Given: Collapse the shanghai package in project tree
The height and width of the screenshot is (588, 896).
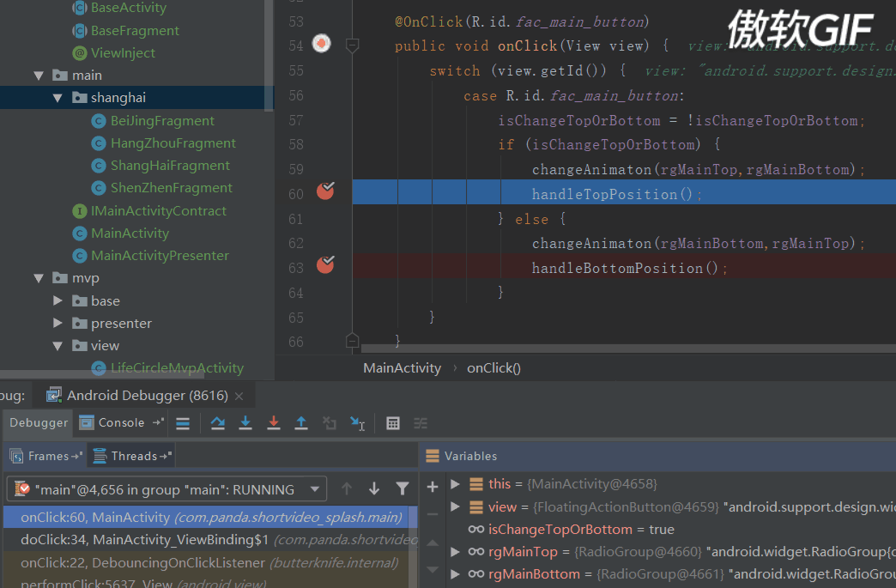Looking at the screenshot, I should click(x=58, y=97).
